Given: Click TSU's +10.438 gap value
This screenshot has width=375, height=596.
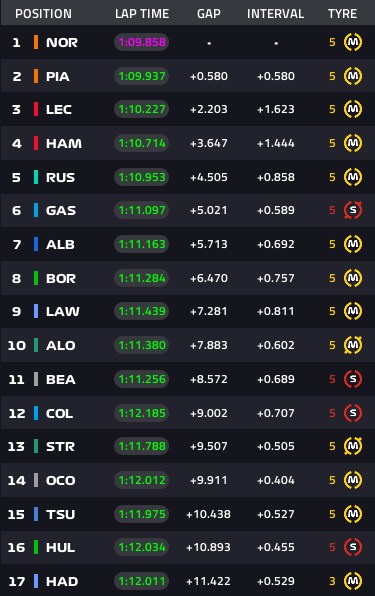Looking at the screenshot, I should [x=208, y=514].
